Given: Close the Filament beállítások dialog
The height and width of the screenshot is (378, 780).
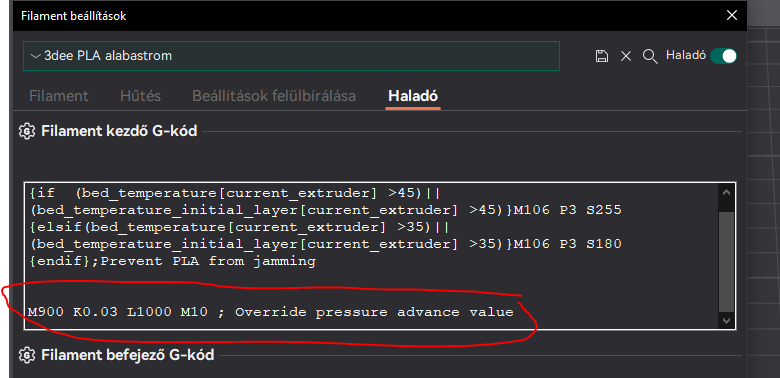Looking at the screenshot, I should point(731,15).
